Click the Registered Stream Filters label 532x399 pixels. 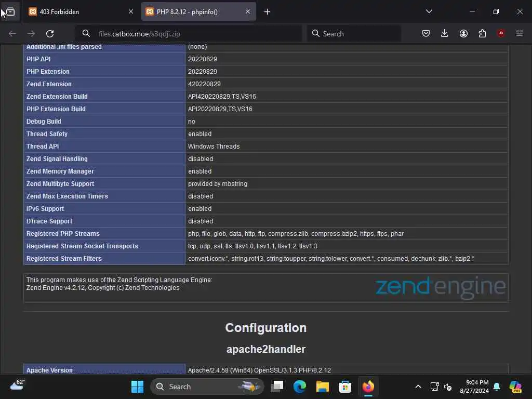coord(64,259)
